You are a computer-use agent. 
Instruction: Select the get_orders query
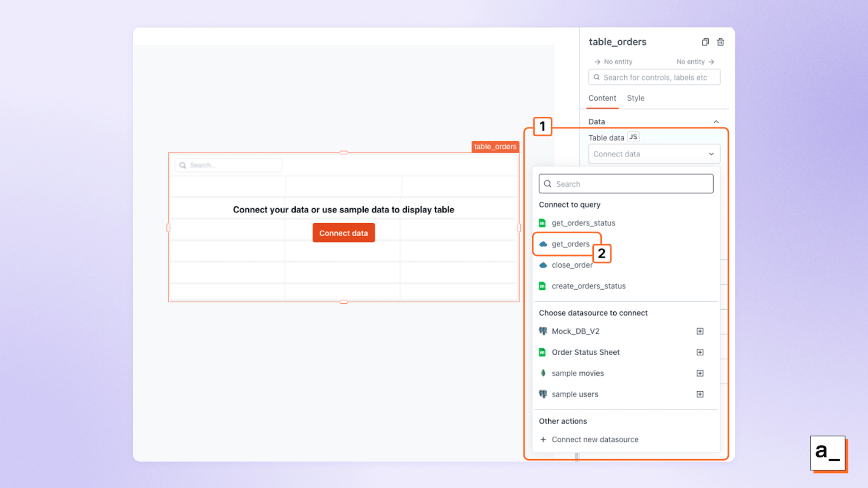point(570,244)
